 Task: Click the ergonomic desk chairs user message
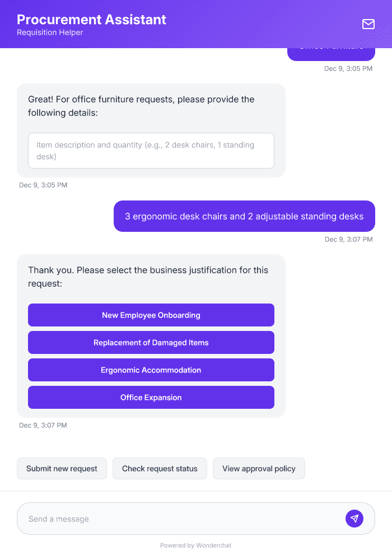click(x=244, y=216)
